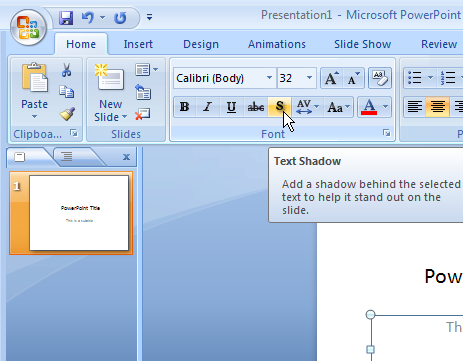Open the Insert ribbon tab
This screenshot has width=463, height=361.
[x=138, y=44]
